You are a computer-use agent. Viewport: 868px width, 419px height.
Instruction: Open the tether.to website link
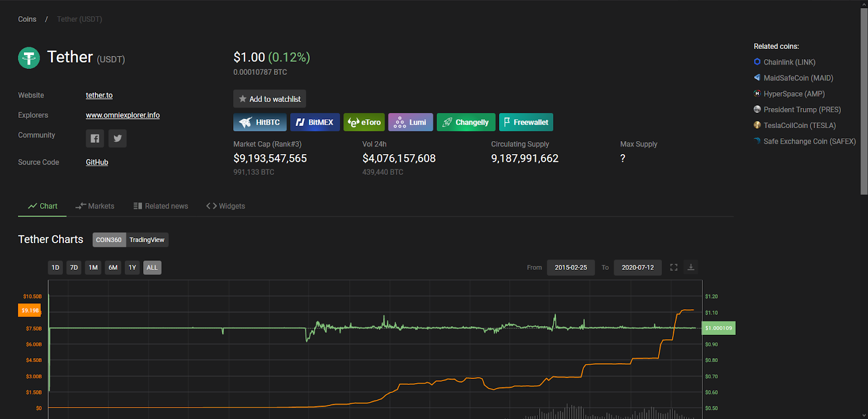tap(99, 95)
